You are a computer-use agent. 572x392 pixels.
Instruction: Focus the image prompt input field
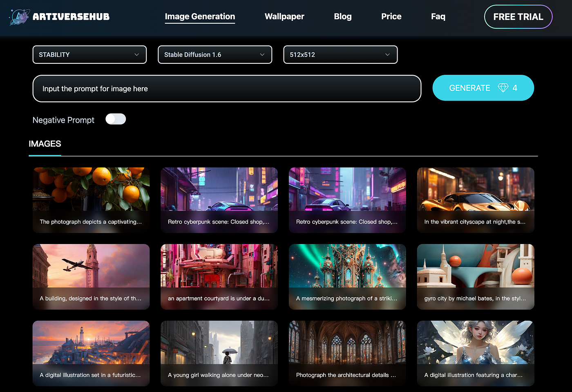pos(227,88)
